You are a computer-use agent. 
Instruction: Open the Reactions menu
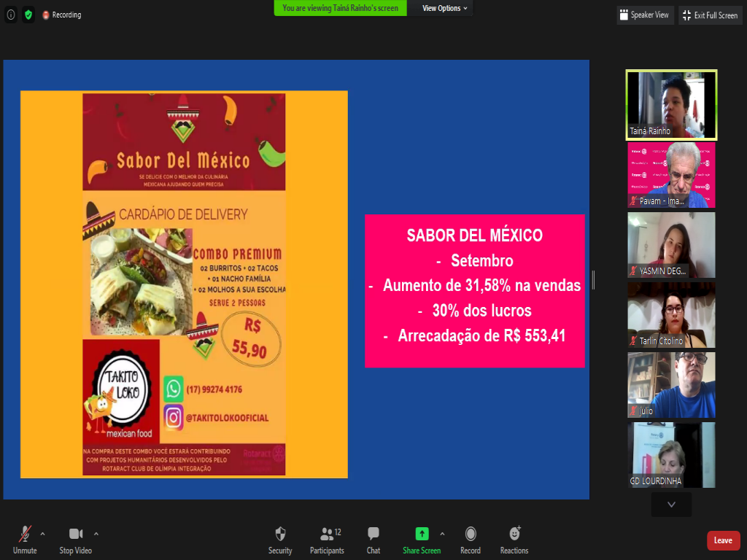click(x=514, y=534)
